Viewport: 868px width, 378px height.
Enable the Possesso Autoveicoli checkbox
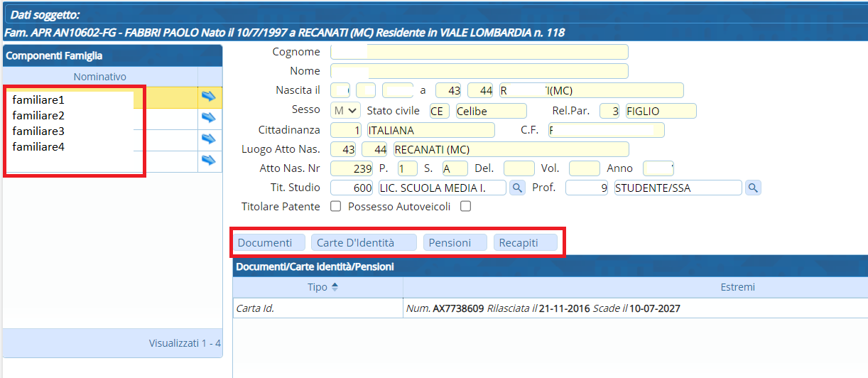[465, 207]
